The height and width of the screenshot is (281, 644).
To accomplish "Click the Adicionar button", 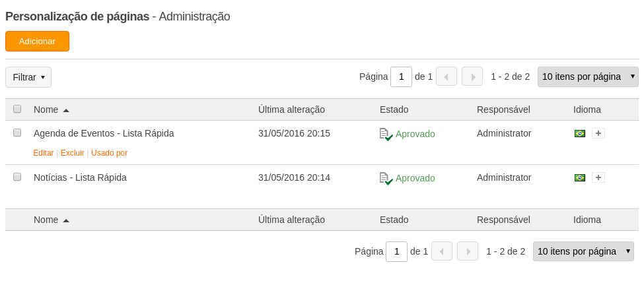I will tap(38, 41).
